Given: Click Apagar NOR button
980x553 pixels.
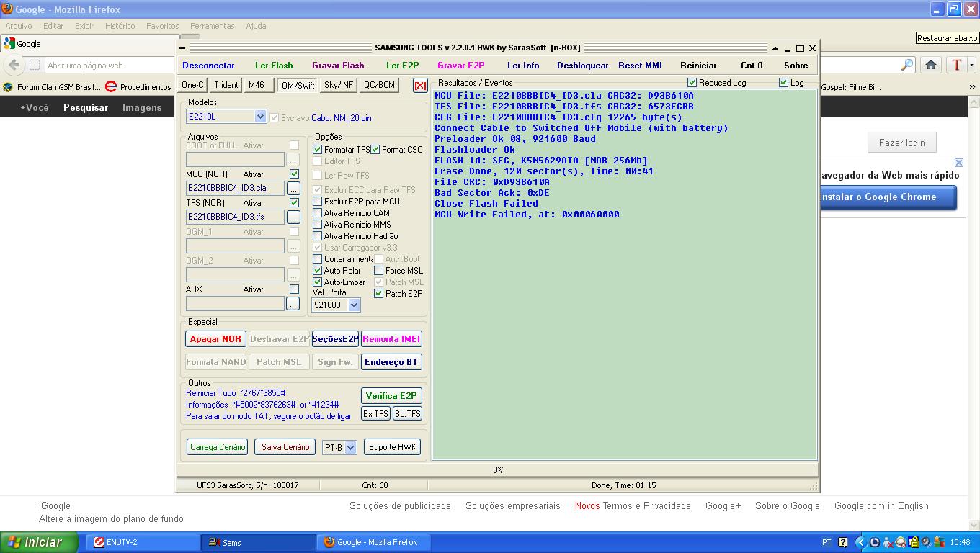Looking at the screenshot, I should tap(215, 339).
